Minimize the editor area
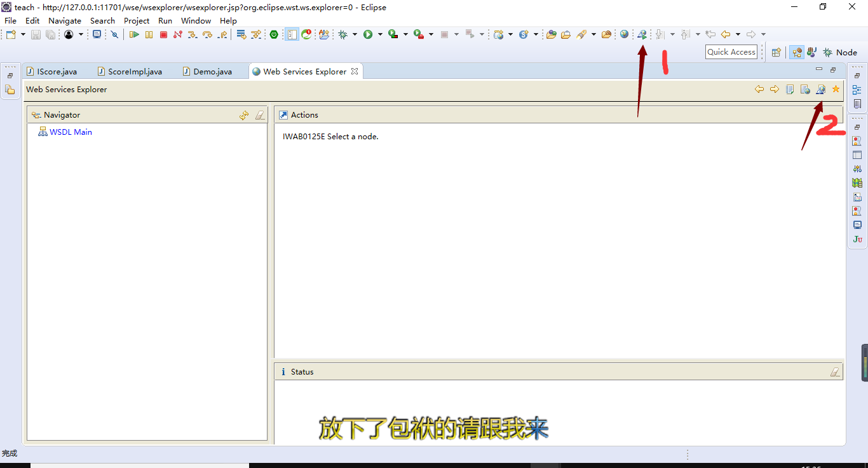This screenshot has width=868, height=468. [x=819, y=69]
